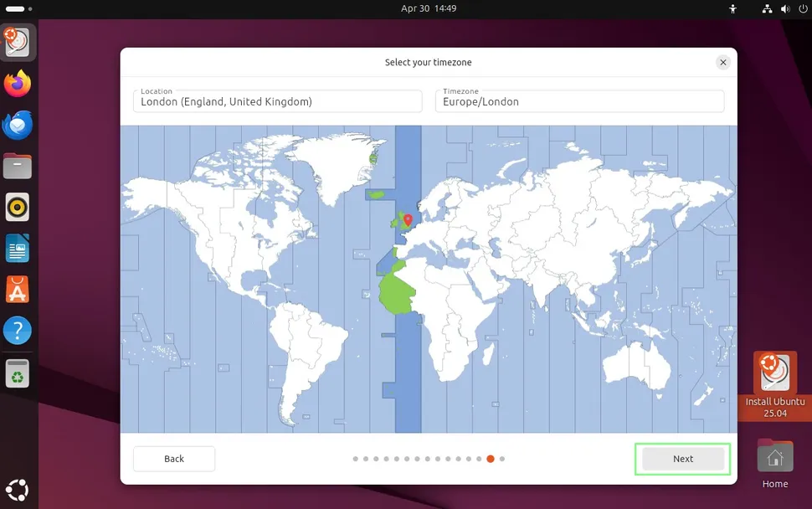This screenshot has width=812, height=509.
Task: Launch LibreOffice Writer from dock
Action: (x=18, y=249)
